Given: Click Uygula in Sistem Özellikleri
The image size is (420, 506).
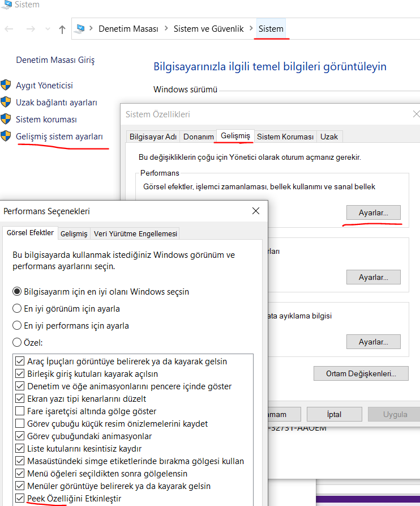Looking at the screenshot, I should [x=395, y=414].
